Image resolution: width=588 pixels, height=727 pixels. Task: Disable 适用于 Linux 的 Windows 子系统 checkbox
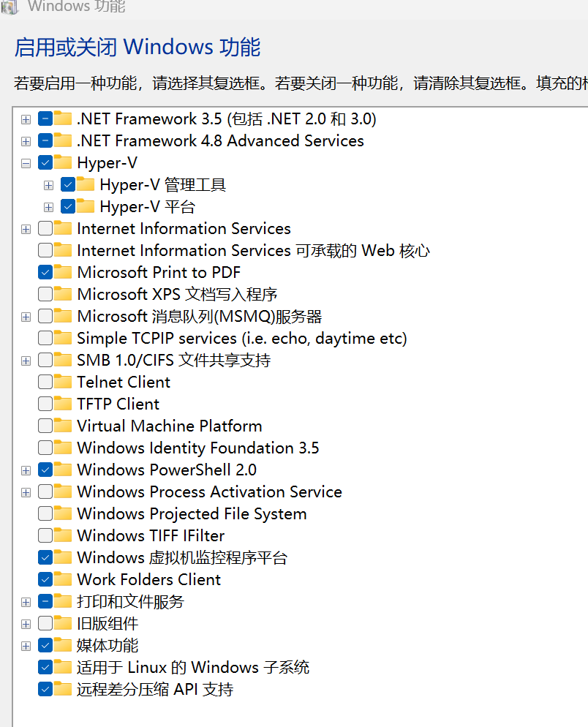(45, 667)
